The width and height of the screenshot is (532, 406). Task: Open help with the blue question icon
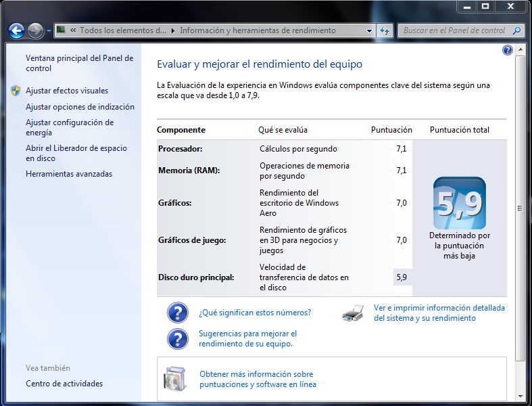[508, 50]
